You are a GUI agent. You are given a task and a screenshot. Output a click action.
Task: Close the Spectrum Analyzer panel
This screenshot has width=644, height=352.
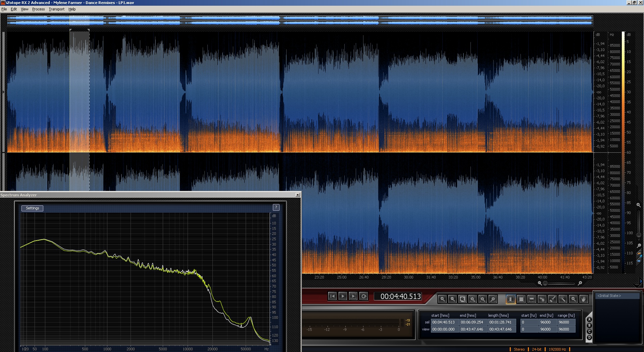pyautogui.click(x=298, y=195)
